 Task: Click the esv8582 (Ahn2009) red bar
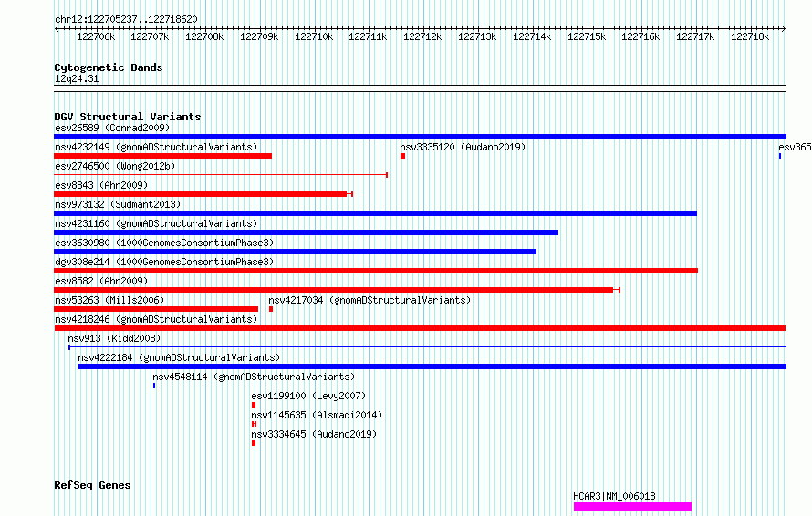pos(337,290)
